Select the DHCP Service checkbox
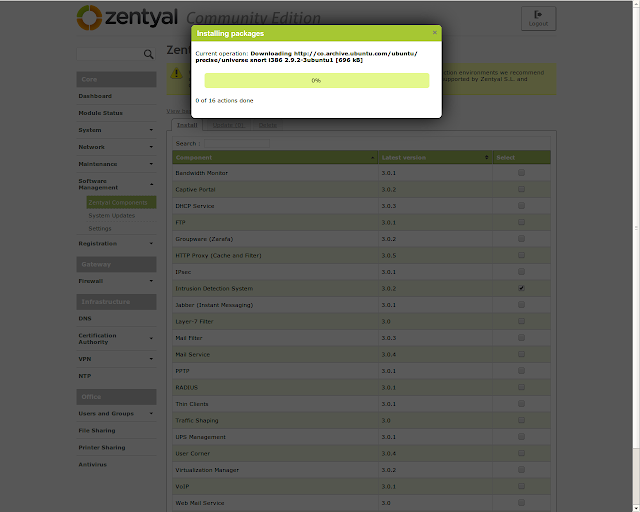 click(x=521, y=206)
